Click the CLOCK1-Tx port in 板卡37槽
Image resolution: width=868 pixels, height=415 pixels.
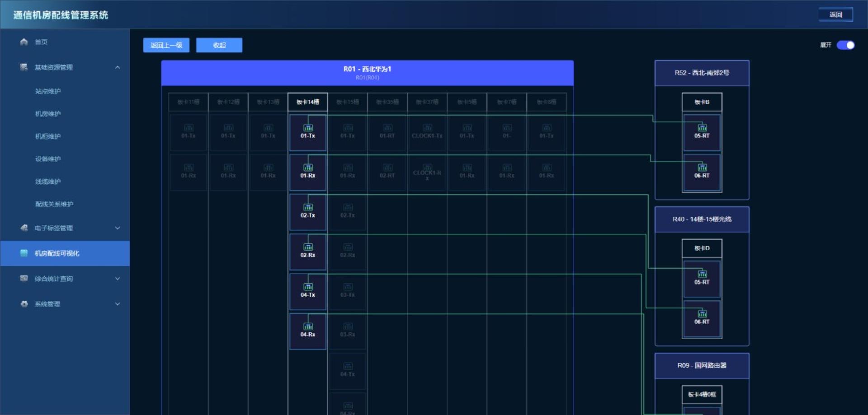tap(427, 132)
